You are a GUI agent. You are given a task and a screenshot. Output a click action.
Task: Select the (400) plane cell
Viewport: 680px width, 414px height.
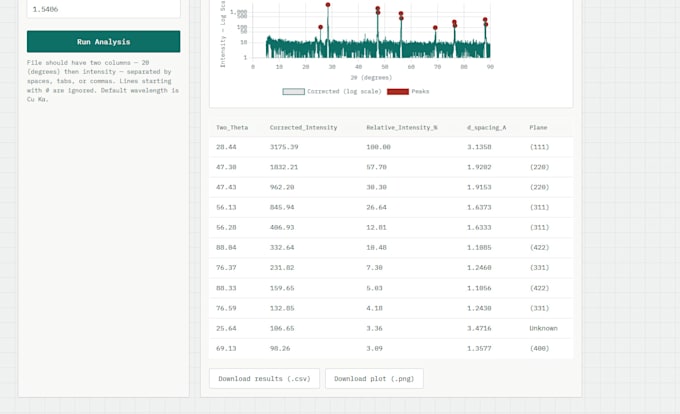point(539,348)
